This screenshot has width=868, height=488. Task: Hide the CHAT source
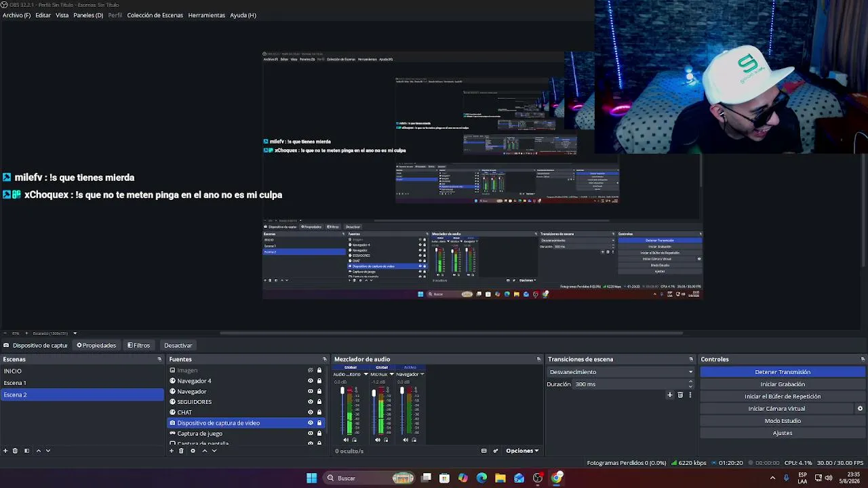pyautogui.click(x=311, y=412)
